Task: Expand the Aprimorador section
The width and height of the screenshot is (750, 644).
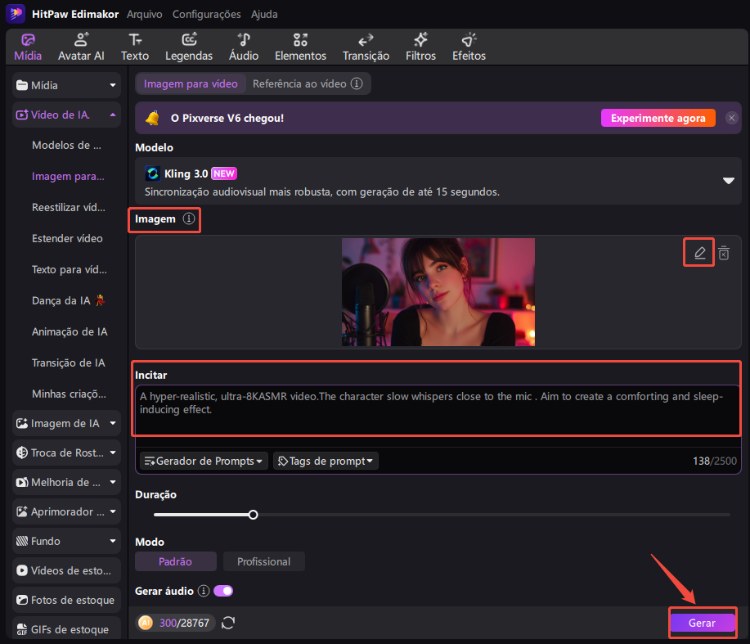Action: (x=66, y=511)
